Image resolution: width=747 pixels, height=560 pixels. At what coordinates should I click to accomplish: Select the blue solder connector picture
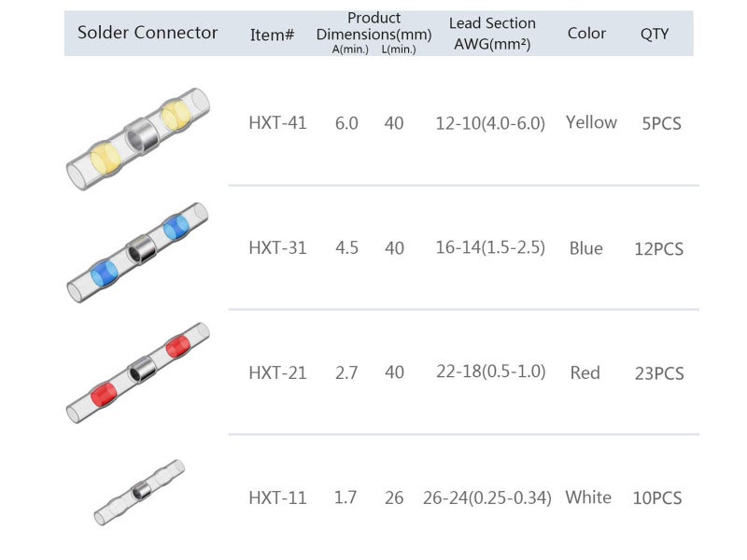137,251
